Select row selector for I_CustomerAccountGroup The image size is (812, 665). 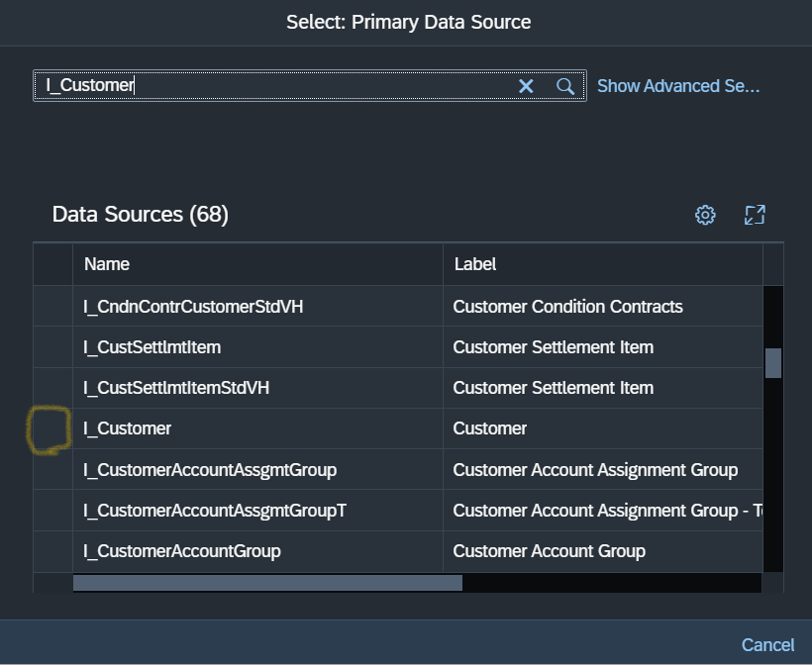(52, 551)
